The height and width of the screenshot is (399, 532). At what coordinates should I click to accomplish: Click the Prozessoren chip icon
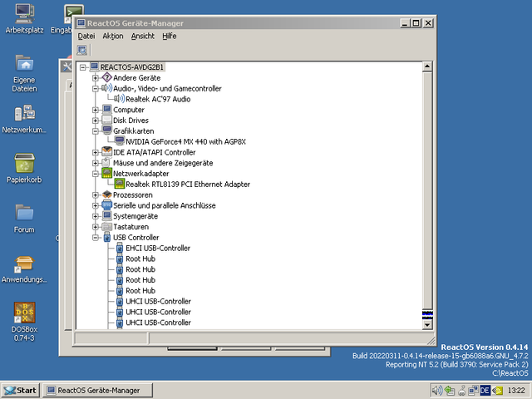(107, 195)
